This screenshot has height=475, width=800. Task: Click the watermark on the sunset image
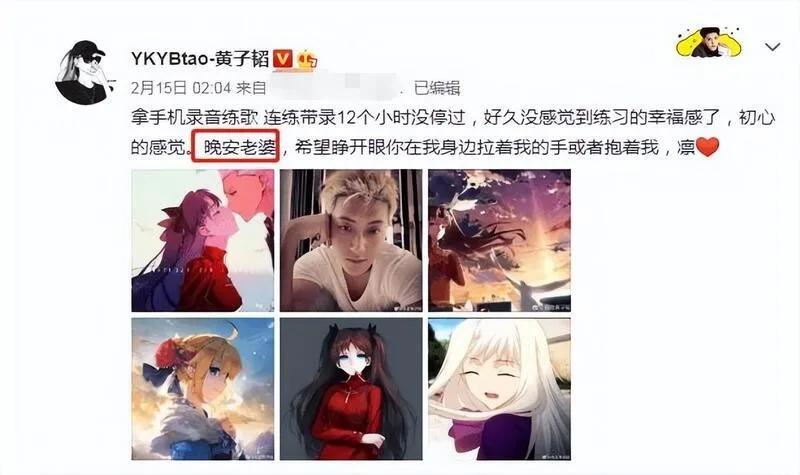(x=551, y=308)
